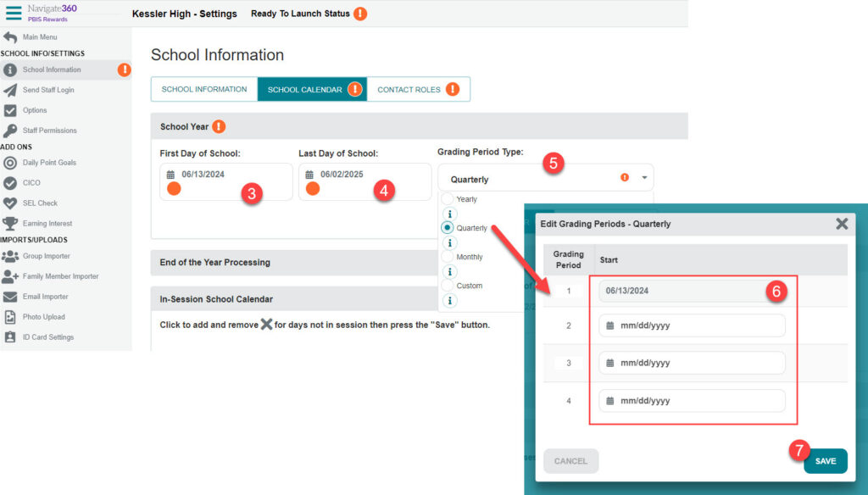Click the Earning Interest sidebar label

pos(47,224)
